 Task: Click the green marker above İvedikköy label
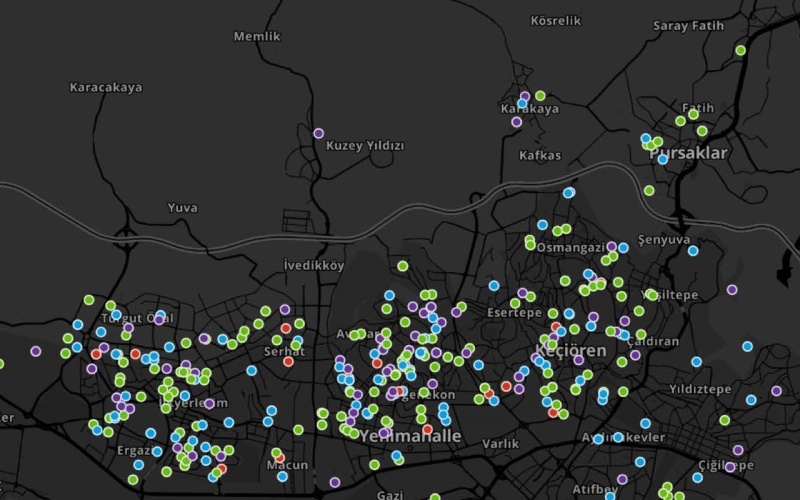[x=402, y=266]
